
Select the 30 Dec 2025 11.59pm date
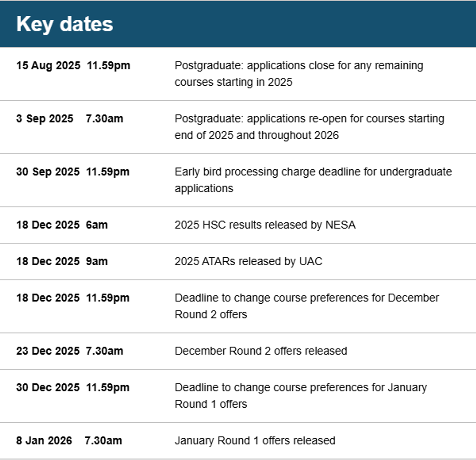73,387
